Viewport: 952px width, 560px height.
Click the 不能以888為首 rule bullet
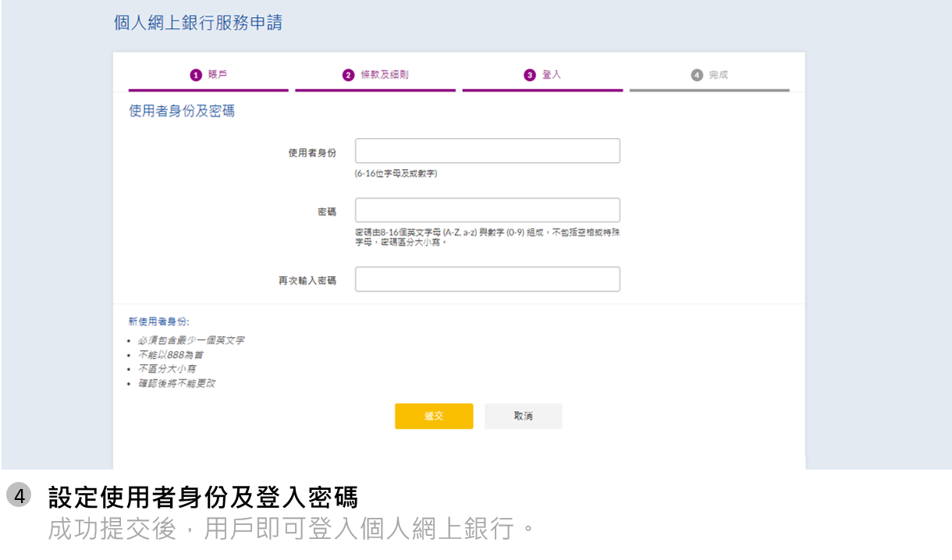point(171,355)
